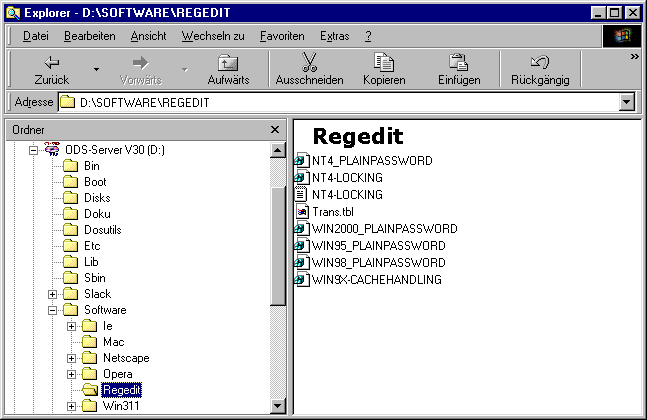Screen dimensions: 647x420
Task: Select the ODS-Server V30 (D:) drive icon
Action: (x=52, y=149)
